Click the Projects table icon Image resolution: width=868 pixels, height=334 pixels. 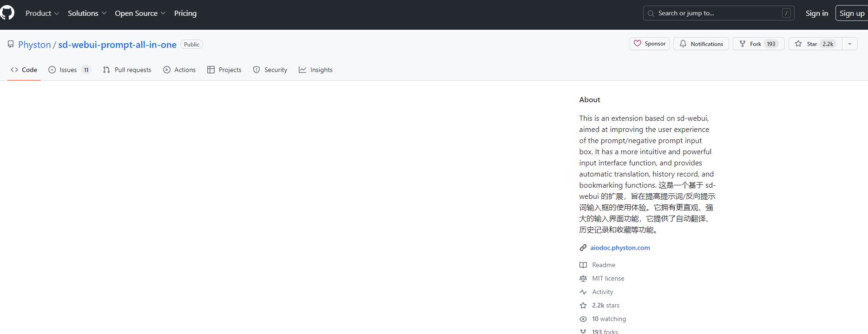coord(211,70)
